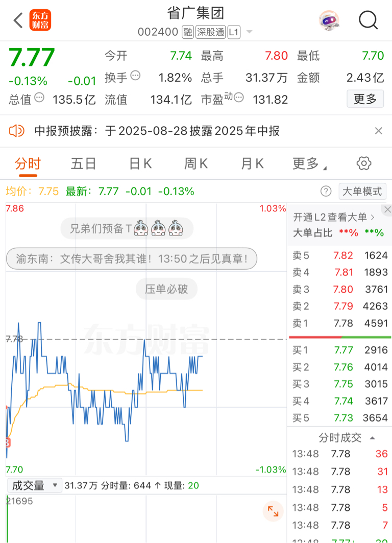Image resolution: width=392 pixels, height=543 pixels.
Task: Switch to the 月K tab
Action: click(252, 164)
